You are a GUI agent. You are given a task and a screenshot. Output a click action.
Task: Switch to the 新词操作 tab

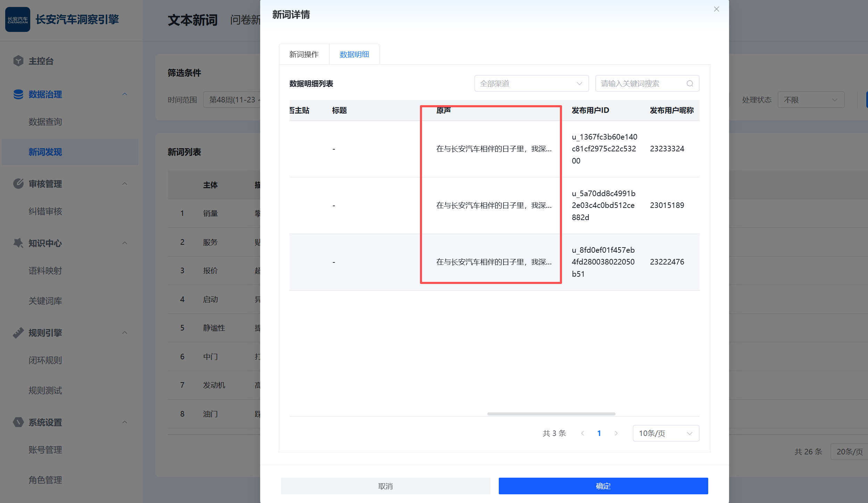pos(304,55)
